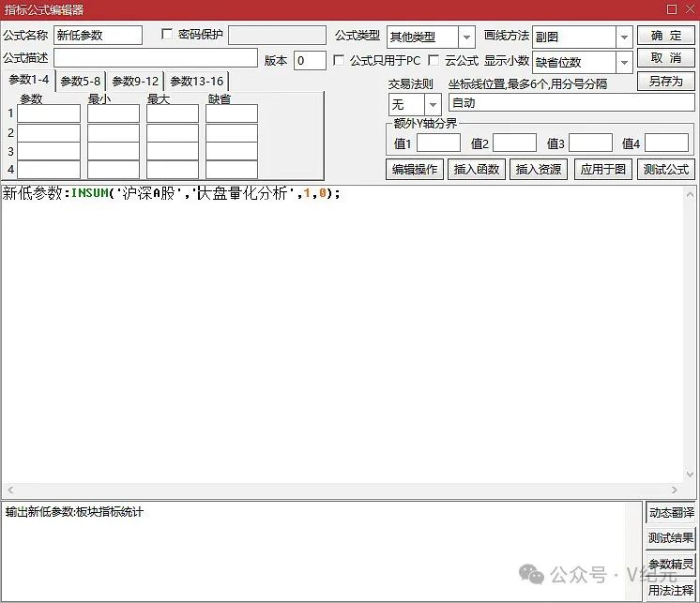The width and height of the screenshot is (700, 603).
Task: Click '大盘量化分析' string in formula
Action: click(x=241, y=193)
